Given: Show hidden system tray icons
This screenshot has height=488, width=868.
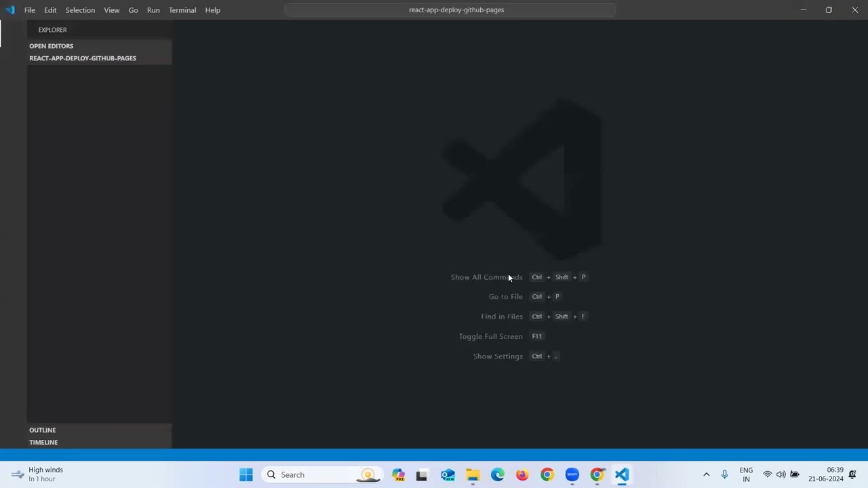Looking at the screenshot, I should (706, 474).
